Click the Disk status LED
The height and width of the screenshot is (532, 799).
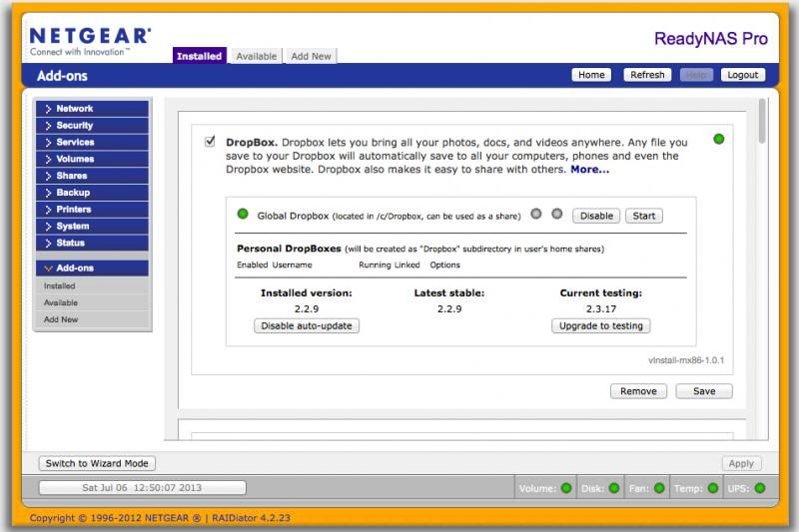[614, 488]
